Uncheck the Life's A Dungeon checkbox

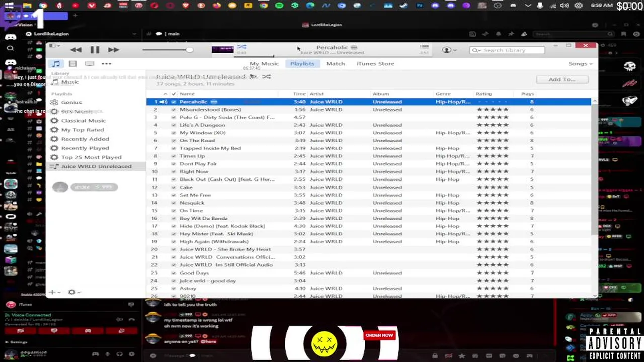(x=174, y=125)
